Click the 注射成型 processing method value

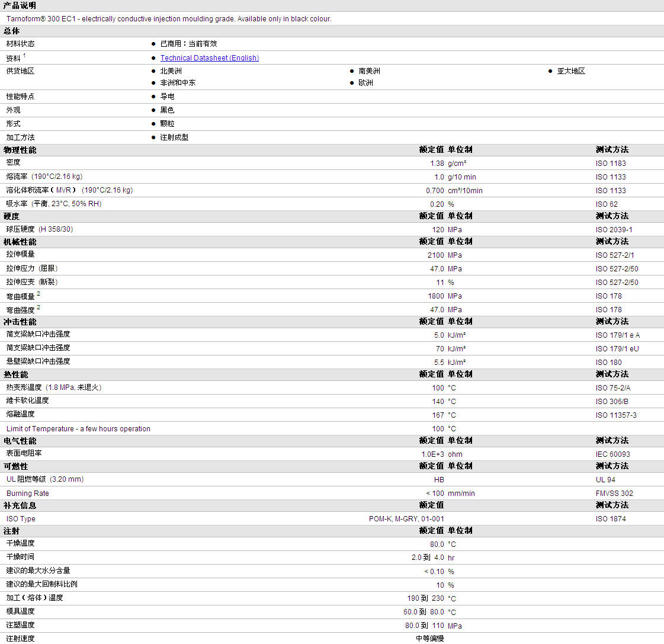tap(175, 137)
